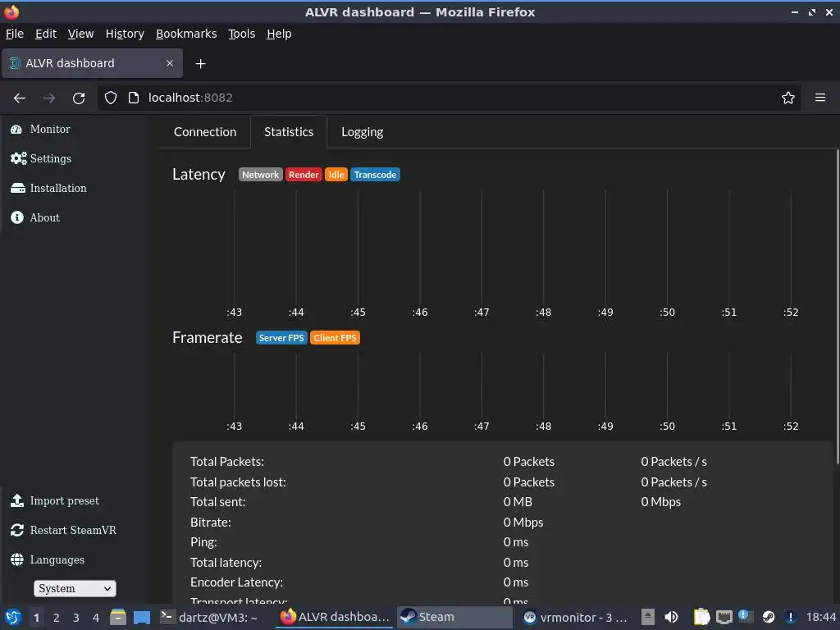The height and width of the screenshot is (630, 840).
Task: Switch to workspace 3
Action: (76, 618)
